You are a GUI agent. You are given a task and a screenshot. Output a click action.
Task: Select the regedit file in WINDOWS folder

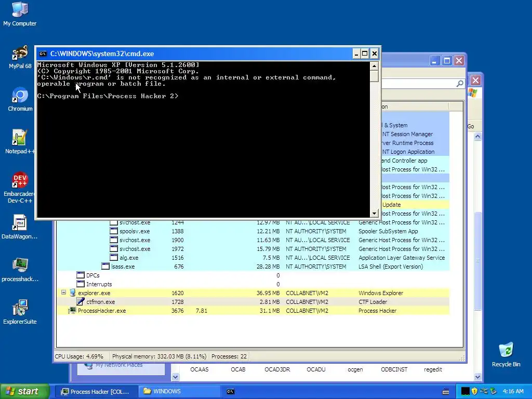click(433, 369)
